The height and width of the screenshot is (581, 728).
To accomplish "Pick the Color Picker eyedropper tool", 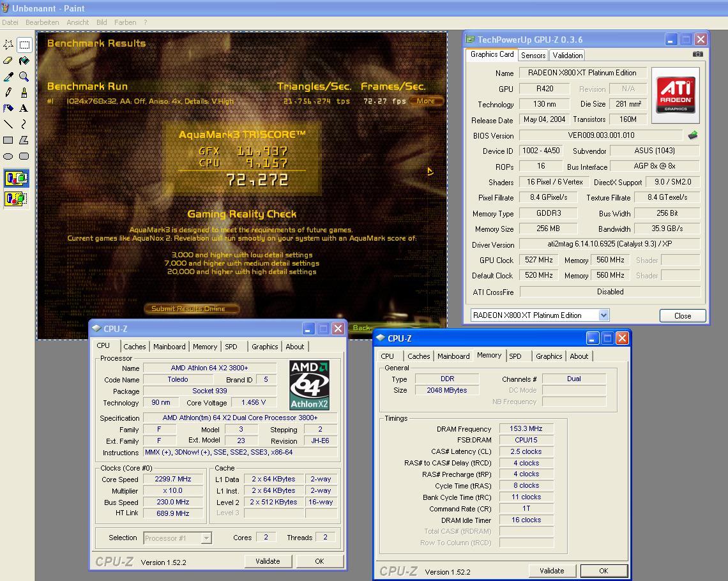I will (x=8, y=77).
